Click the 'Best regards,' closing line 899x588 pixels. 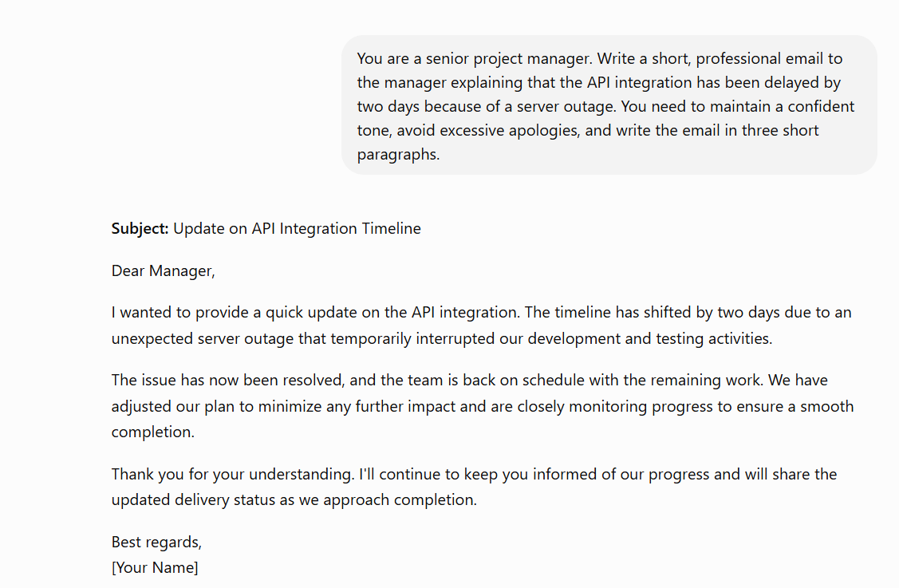click(156, 542)
